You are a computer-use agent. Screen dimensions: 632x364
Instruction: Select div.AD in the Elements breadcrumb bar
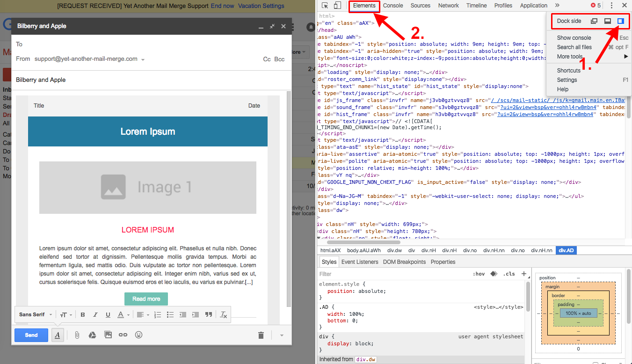click(x=566, y=250)
